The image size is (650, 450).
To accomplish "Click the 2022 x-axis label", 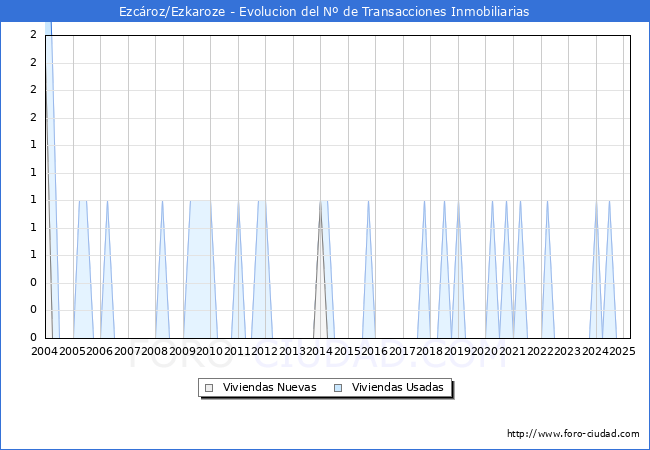I will [x=540, y=351].
